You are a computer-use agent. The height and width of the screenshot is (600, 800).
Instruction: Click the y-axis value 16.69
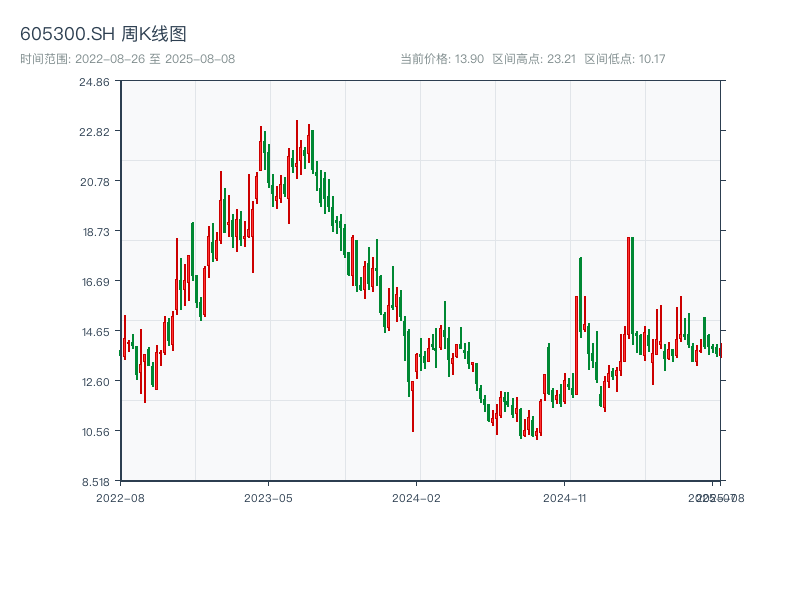[x=96, y=282]
